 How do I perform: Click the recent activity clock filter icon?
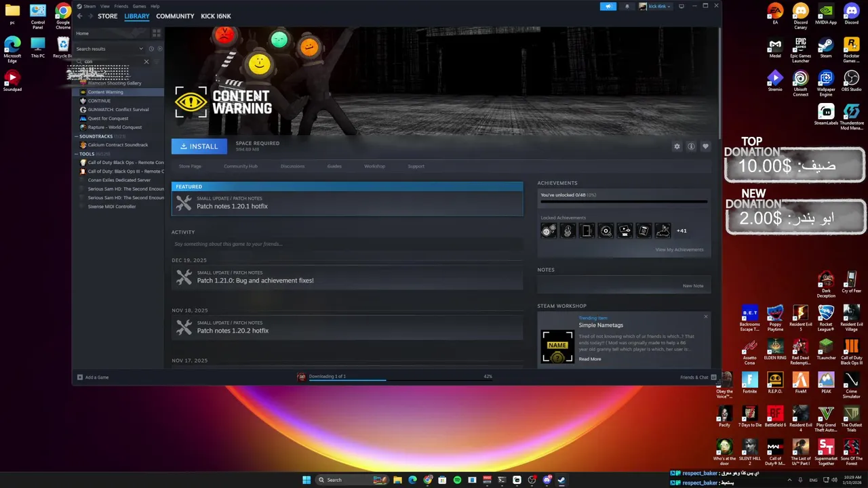click(151, 49)
